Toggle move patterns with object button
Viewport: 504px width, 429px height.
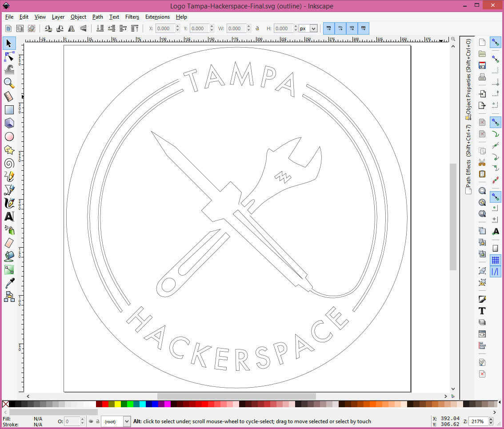(363, 28)
